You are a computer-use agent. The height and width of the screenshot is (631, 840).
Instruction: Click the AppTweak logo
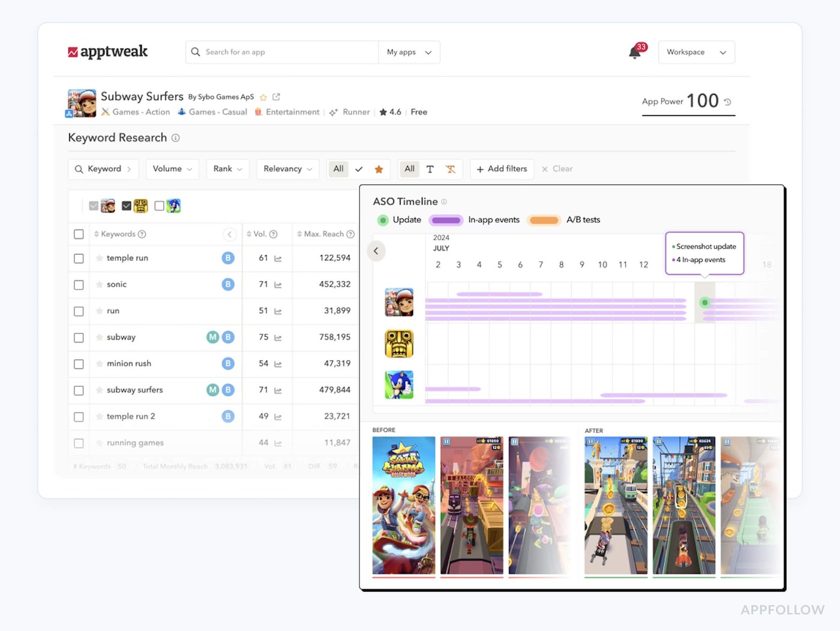click(x=107, y=52)
